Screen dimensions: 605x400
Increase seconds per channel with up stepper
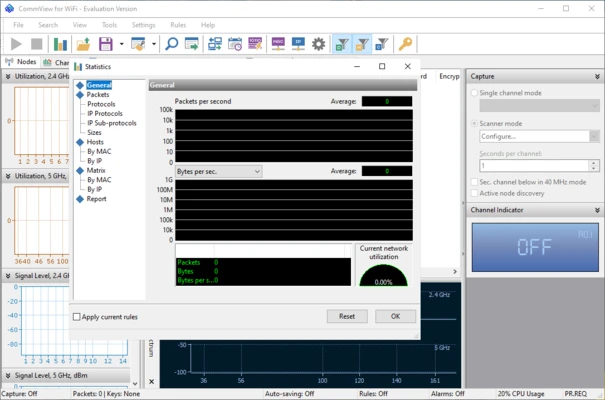coord(594,163)
